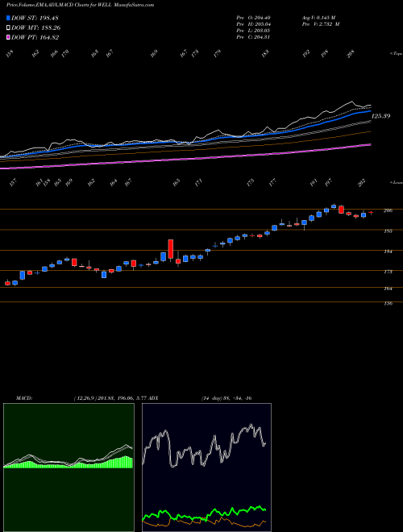Image resolution: width=403 pixels, height=532 pixels.
Task: Click the 'MACD:' panel heading
Action: pyautogui.click(x=24, y=398)
